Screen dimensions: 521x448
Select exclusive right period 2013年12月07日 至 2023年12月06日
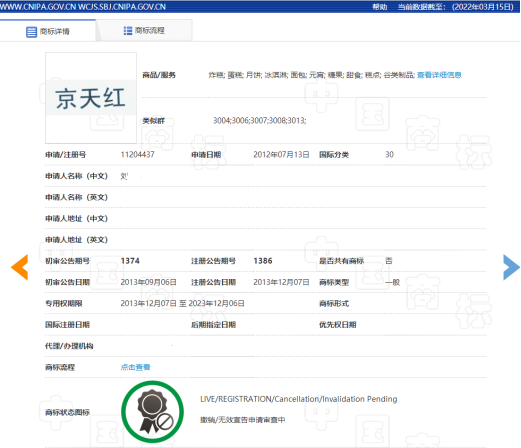click(182, 303)
